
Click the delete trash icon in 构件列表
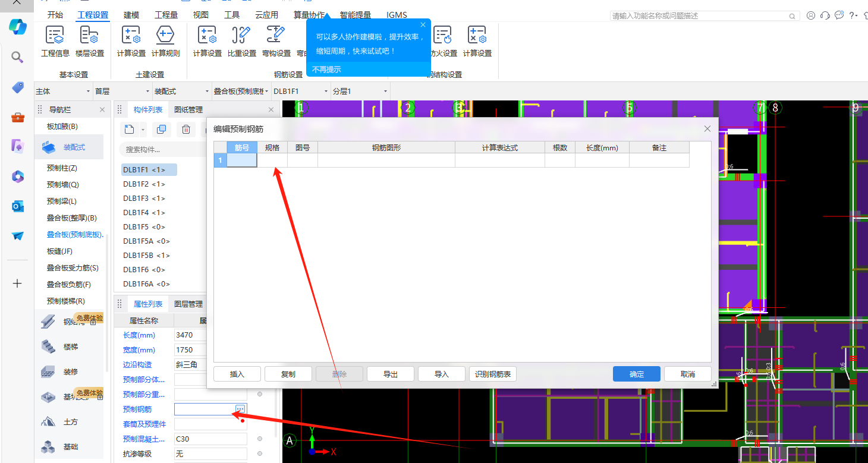click(x=186, y=129)
